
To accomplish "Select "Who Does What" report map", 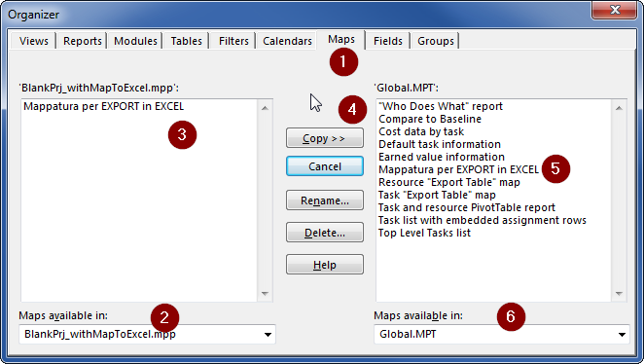I will (x=441, y=106).
